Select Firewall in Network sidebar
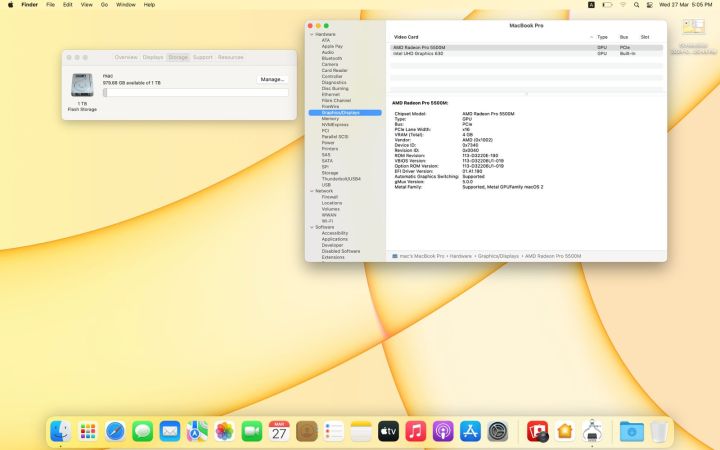Screen dimensions: 720x450 (330, 197)
